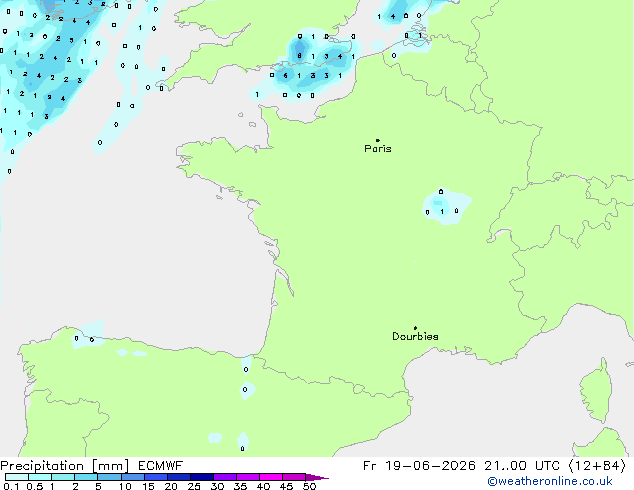Click the forecast date 'Fr 19-06-2026'
Image resolution: width=634 pixels, height=490 pixels.
419,466
